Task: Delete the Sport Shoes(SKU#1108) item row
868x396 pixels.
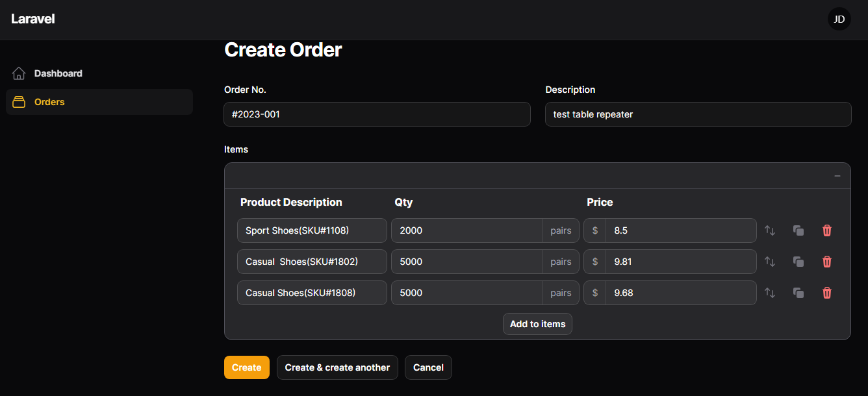Action: click(827, 230)
